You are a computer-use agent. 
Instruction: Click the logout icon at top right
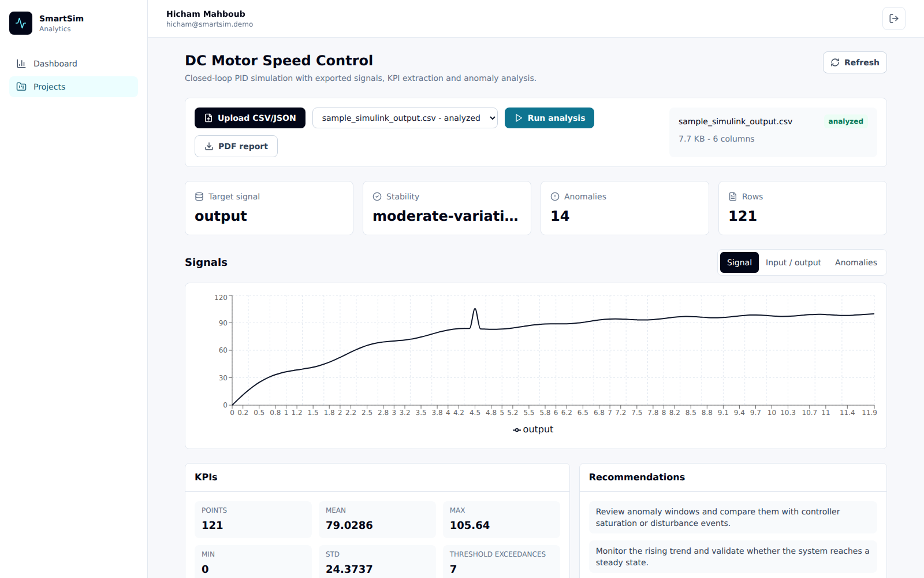[894, 18]
